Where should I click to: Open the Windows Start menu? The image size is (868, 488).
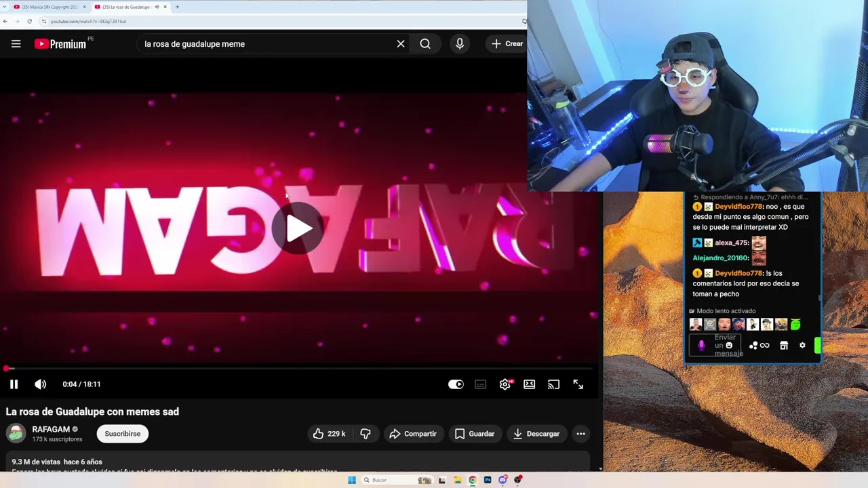point(352,480)
